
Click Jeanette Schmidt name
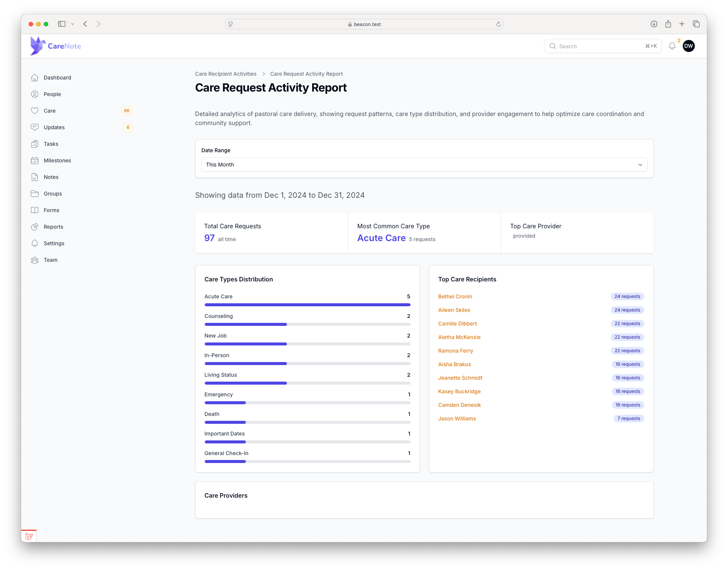click(x=460, y=378)
